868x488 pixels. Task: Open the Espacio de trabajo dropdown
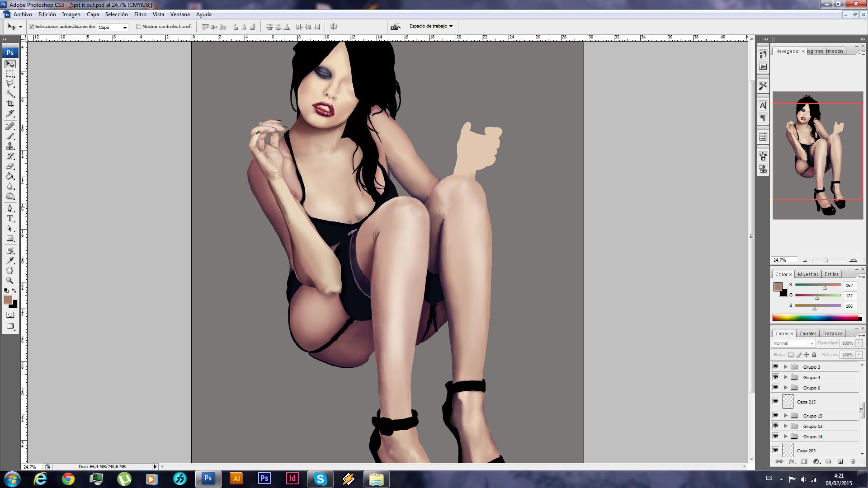pyautogui.click(x=431, y=26)
